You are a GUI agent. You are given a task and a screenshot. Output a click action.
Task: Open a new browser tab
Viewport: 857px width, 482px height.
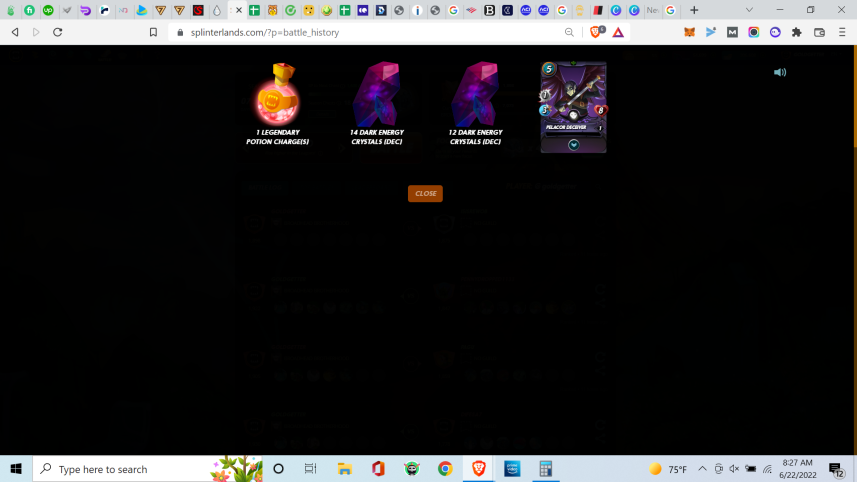(x=694, y=10)
